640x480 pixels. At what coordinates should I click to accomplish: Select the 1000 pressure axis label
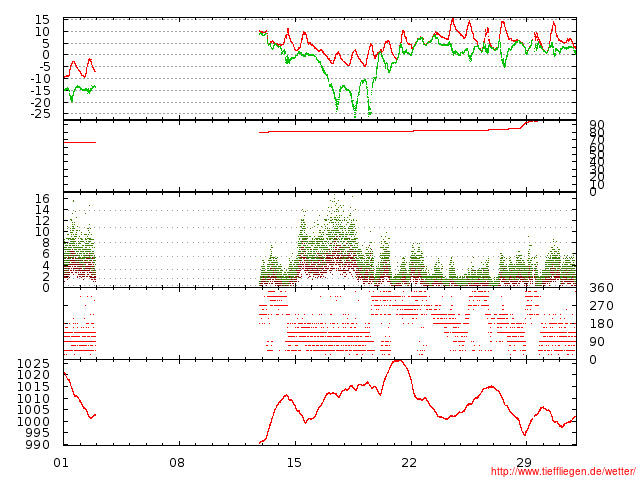(33, 422)
